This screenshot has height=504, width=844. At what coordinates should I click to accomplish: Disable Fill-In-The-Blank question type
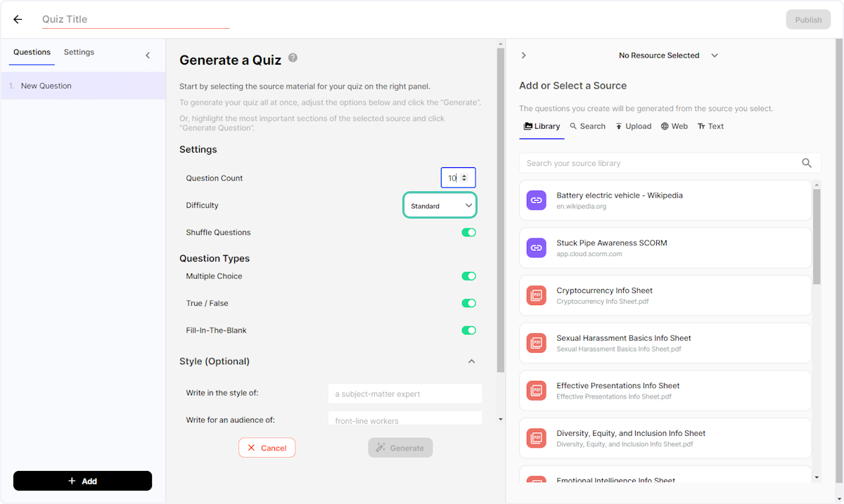(x=468, y=330)
